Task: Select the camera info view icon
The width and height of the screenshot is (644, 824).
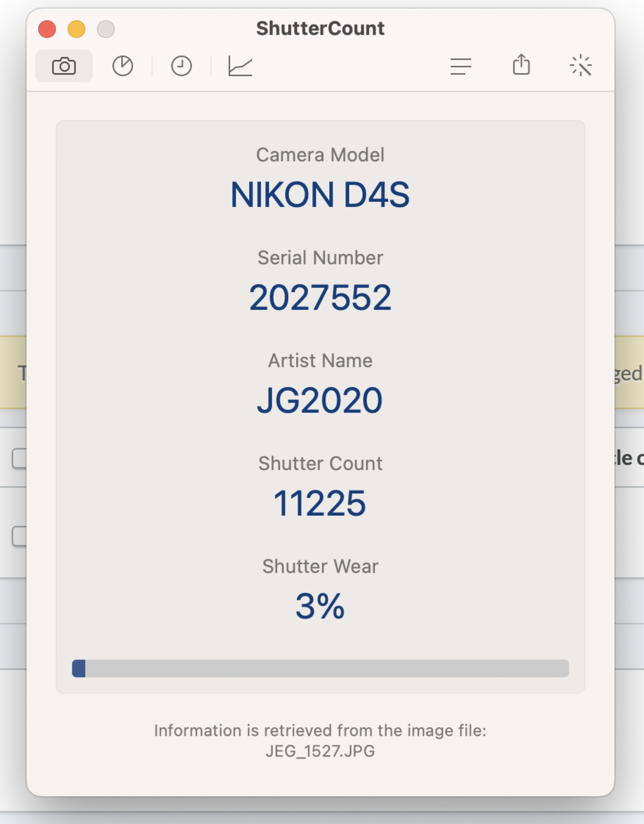Action: pyautogui.click(x=64, y=66)
